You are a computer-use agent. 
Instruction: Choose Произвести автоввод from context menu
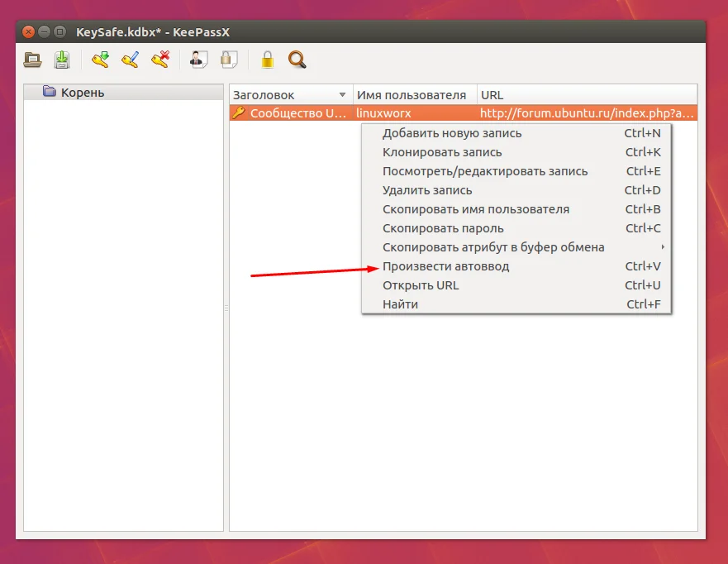pyautogui.click(x=446, y=266)
